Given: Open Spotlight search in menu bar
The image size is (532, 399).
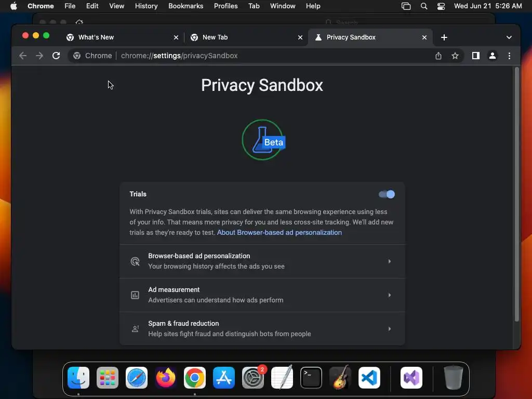Looking at the screenshot, I should (424, 6).
